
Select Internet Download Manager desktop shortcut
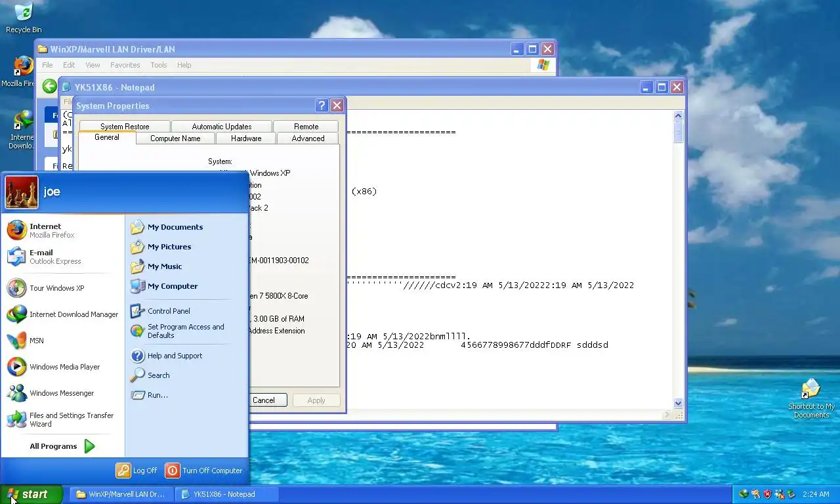point(22,129)
